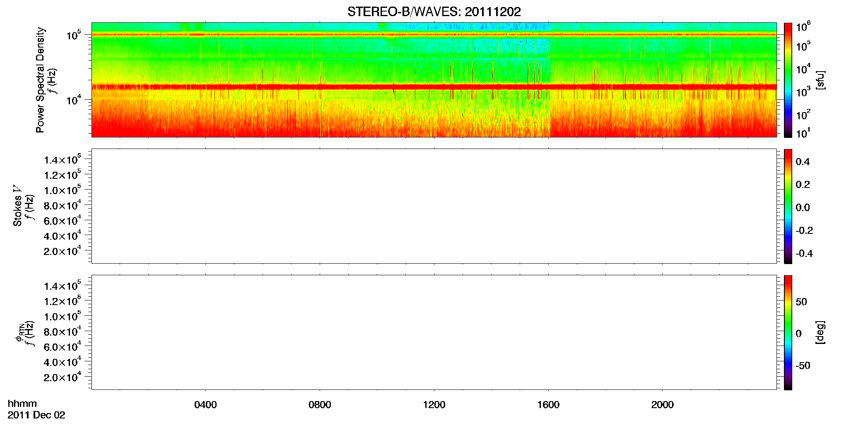Click the 0.4 tick on Stokes V colorbar
The width and height of the screenshot is (868, 447).
point(803,162)
